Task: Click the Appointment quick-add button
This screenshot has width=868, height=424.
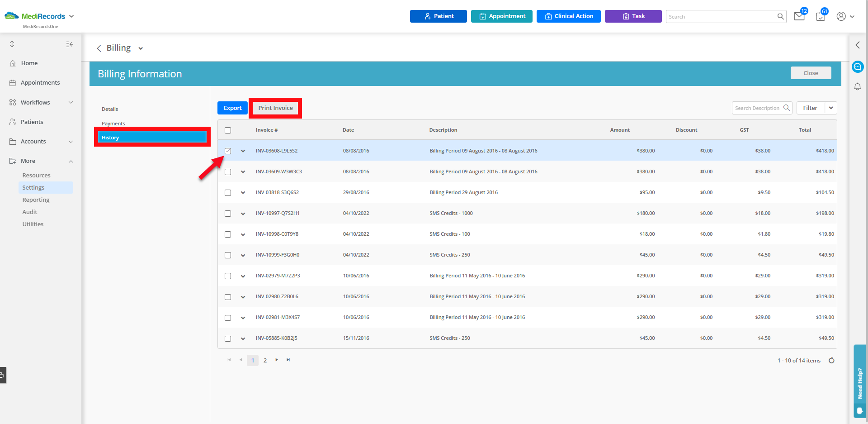Action: pos(502,16)
